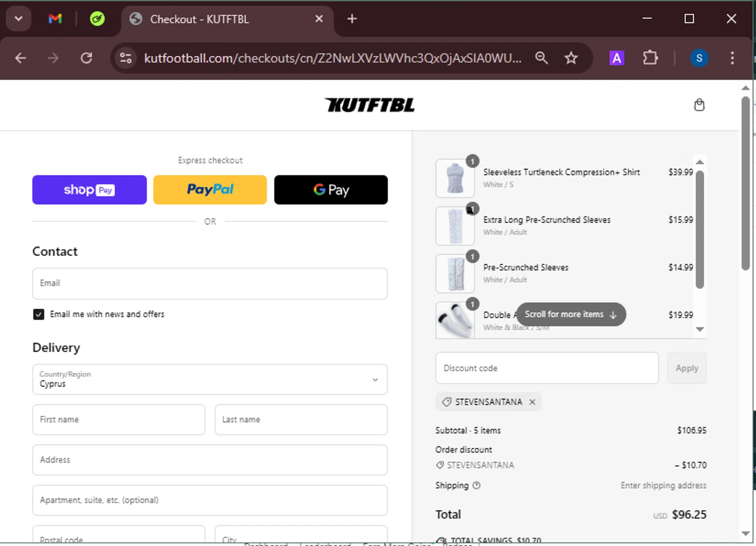
Task: Click the KUTFTBL store logo
Action: tap(369, 105)
